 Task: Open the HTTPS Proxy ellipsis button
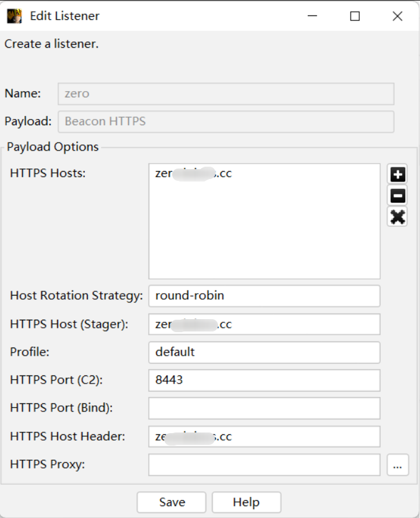point(398,465)
